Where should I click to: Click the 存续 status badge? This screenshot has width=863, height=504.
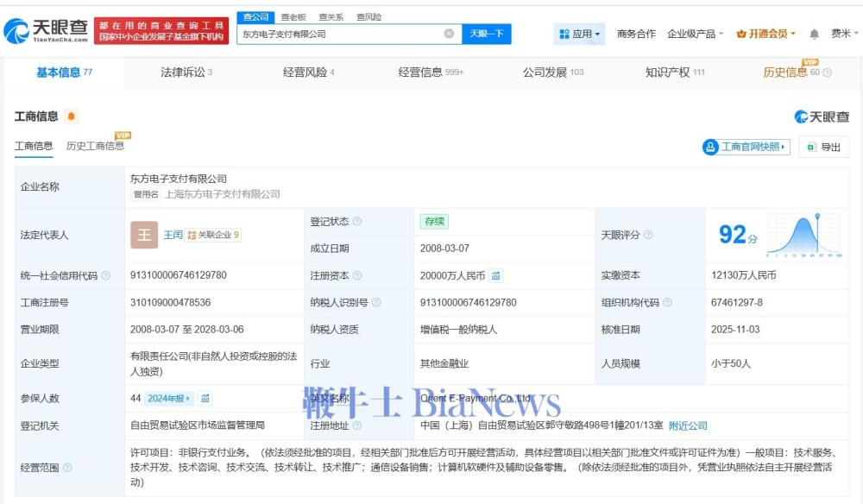point(434,221)
